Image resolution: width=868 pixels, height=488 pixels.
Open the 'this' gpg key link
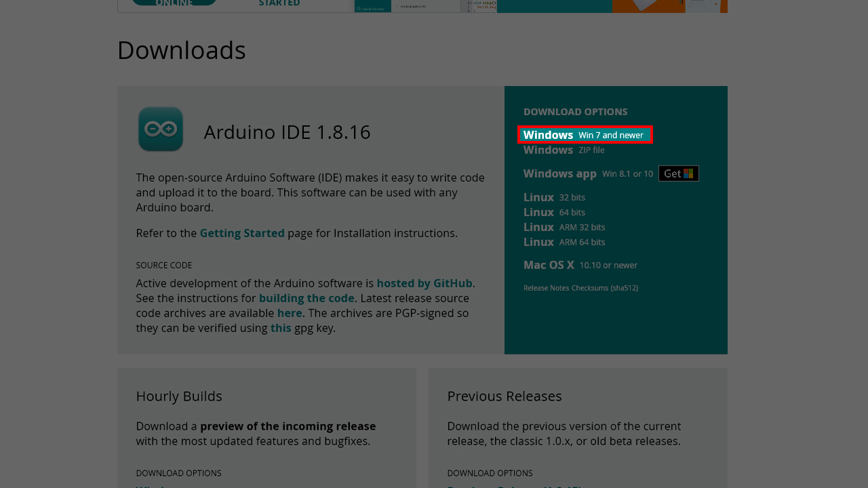coord(281,328)
